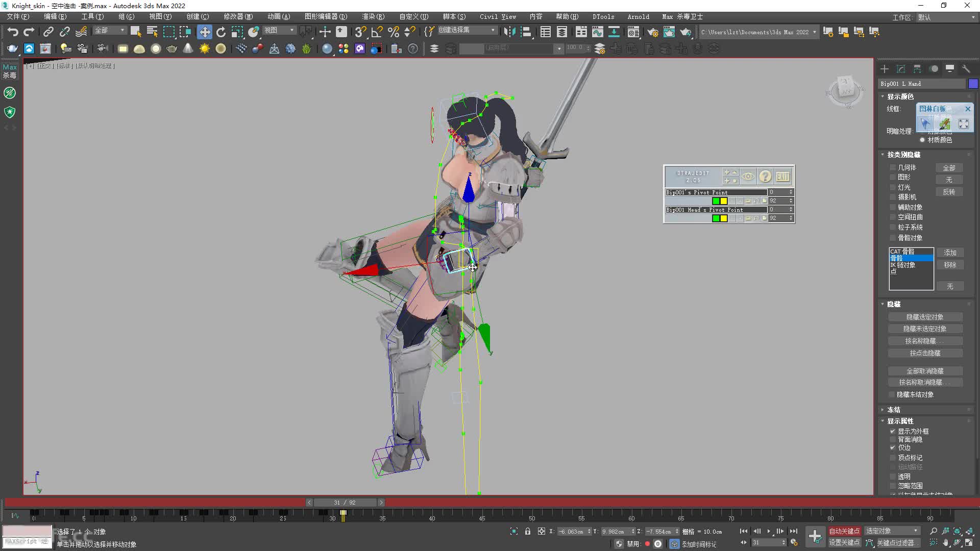Check the 辅助对象 hide category checkbox
Screen dimensions: 980x551
[x=893, y=207]
